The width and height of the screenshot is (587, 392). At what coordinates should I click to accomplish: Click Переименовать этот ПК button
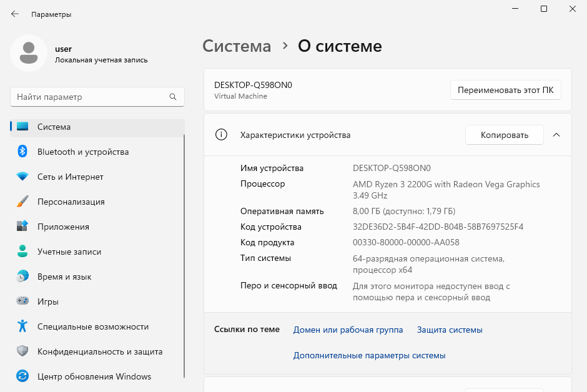pyautogui.click(x=505, y=90)
